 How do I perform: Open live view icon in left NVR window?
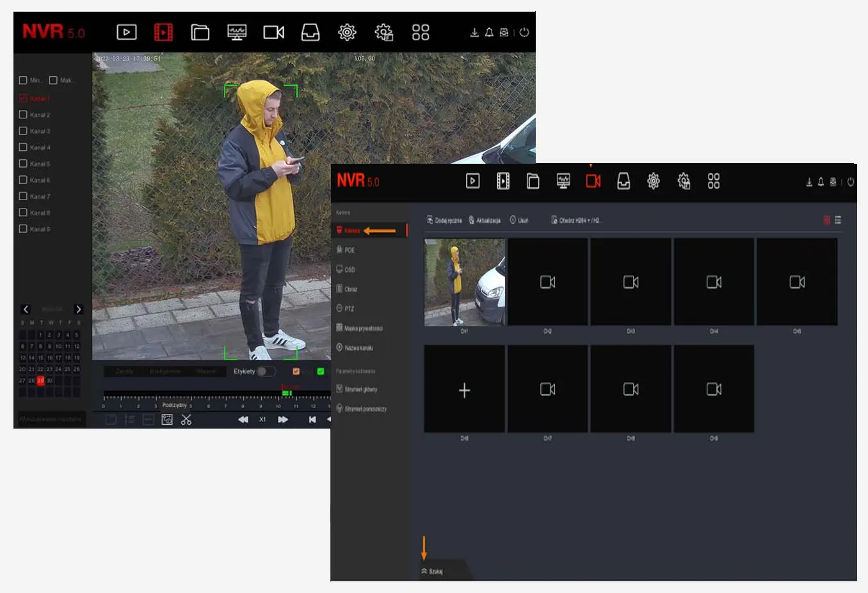coord(127,32)
